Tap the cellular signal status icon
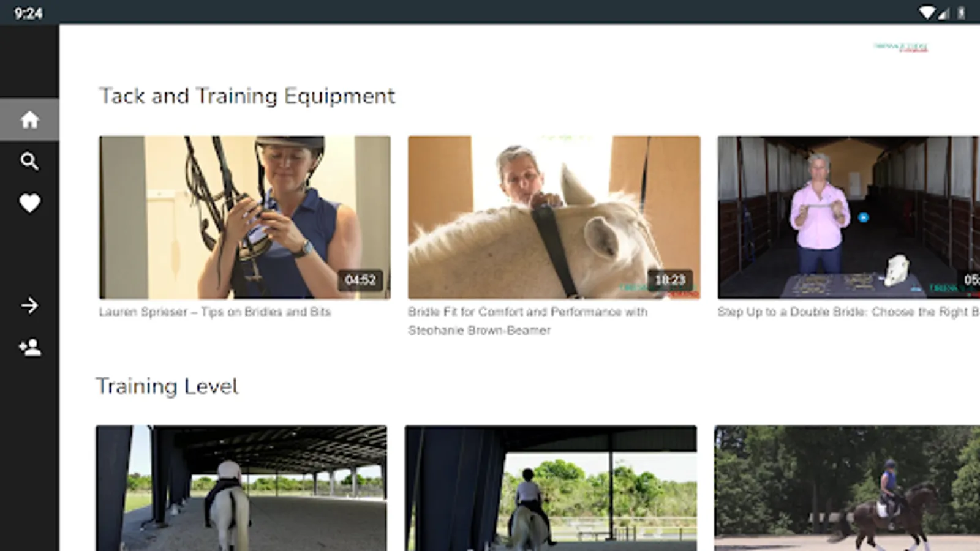The width and height of the screenshot is (980, 551). click(x=943, y=13)
